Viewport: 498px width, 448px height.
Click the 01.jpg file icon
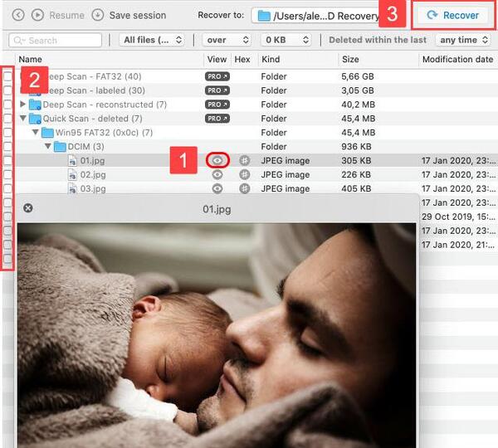[x=72, y=161]
